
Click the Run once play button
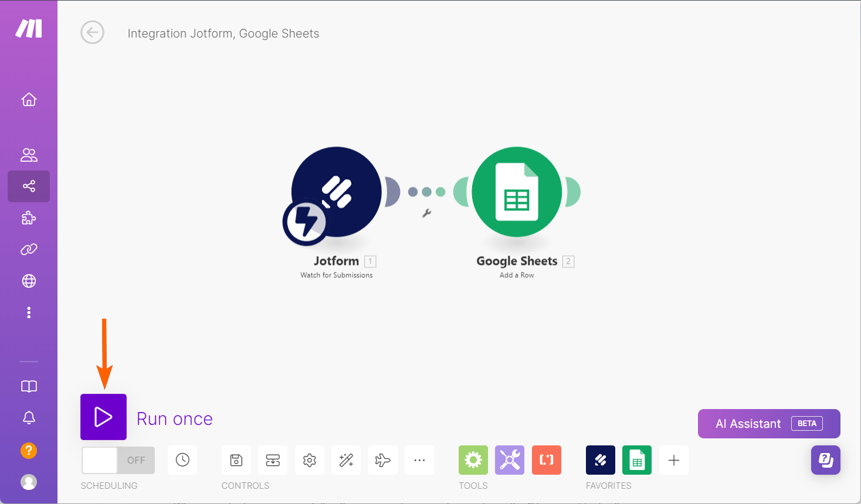[103, 417]
